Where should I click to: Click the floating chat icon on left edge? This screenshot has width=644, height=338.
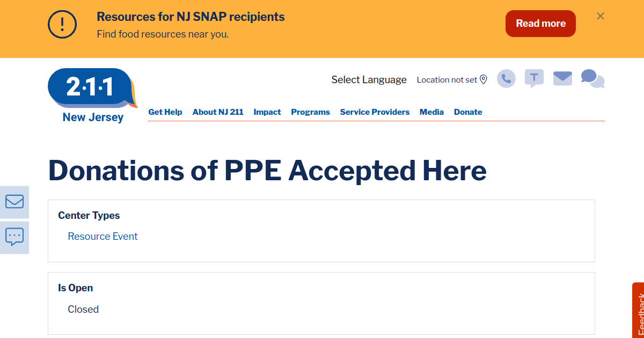pos(14,237)
